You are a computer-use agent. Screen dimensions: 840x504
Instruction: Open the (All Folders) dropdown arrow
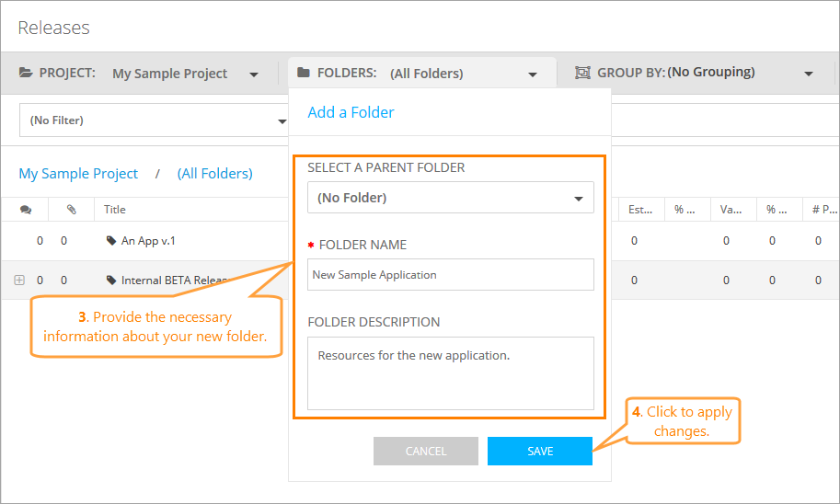pyautogui.click(x=532, y=74)
